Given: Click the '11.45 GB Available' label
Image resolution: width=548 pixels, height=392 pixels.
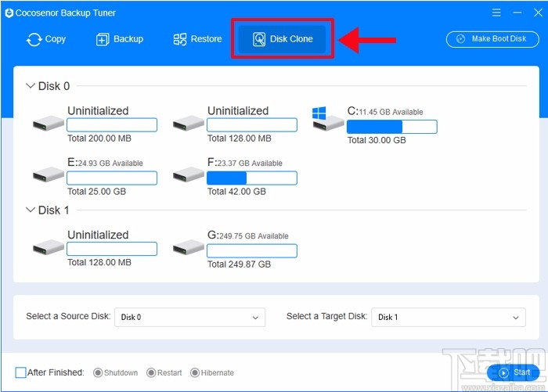Looking at the screenshot, I should (x=391, y=112).
